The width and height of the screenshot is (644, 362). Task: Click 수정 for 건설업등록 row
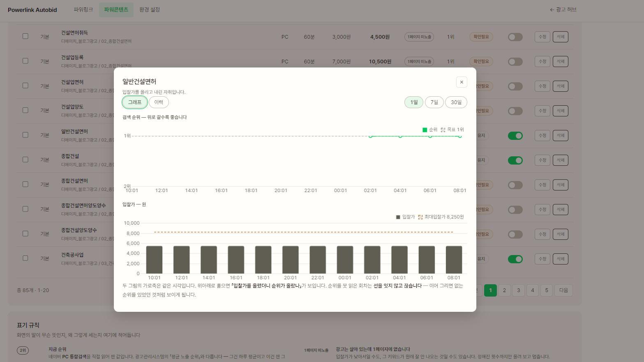pos(542,61)
